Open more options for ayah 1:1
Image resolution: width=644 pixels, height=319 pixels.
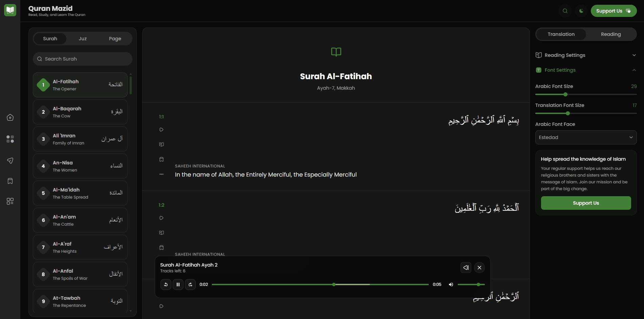click(x=162, y=174)
